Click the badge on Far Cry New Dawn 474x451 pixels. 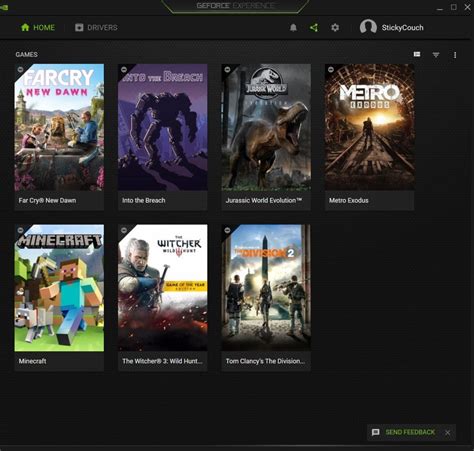[x=20, y=69]
